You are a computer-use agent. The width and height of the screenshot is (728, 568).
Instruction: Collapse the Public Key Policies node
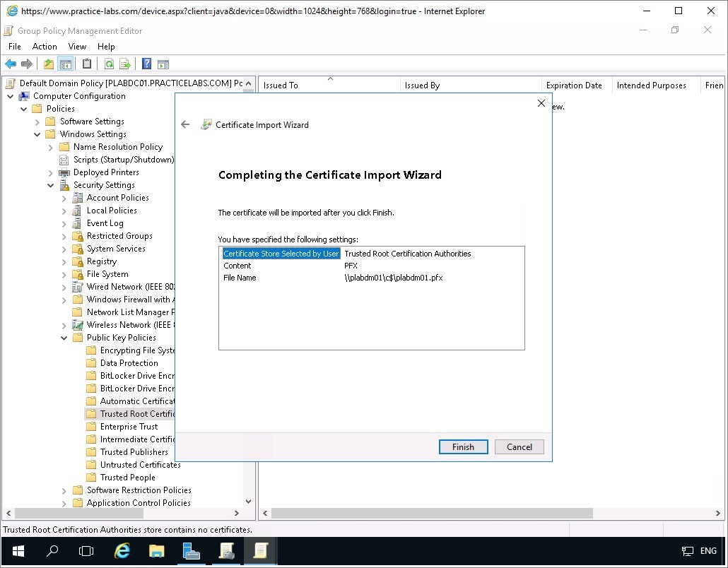point(64,338)
